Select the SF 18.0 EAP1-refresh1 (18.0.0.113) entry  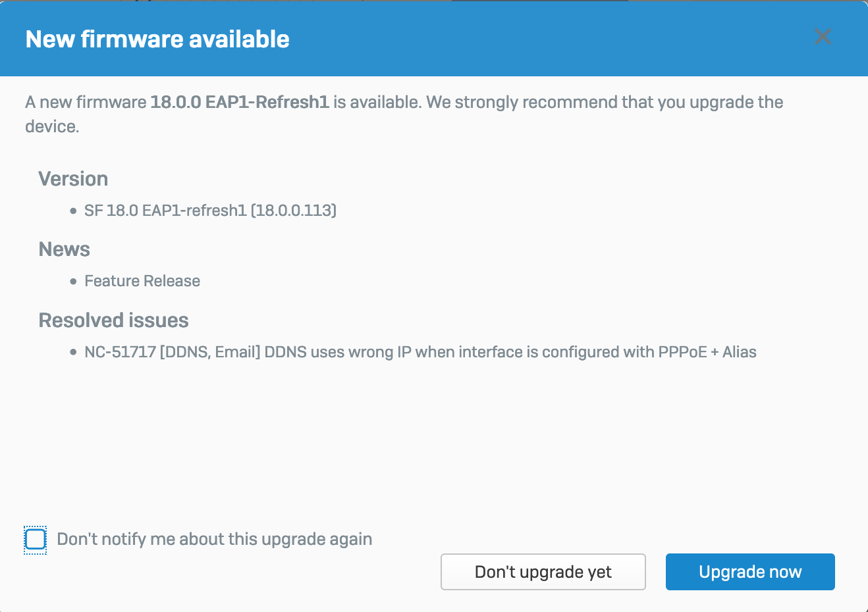tap(210, 211)
